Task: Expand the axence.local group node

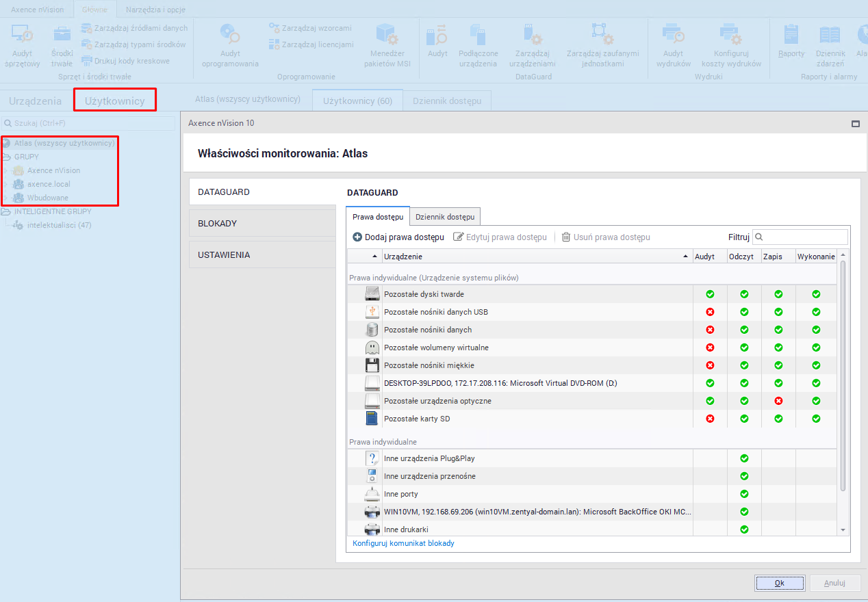Action: pos(6,184)
